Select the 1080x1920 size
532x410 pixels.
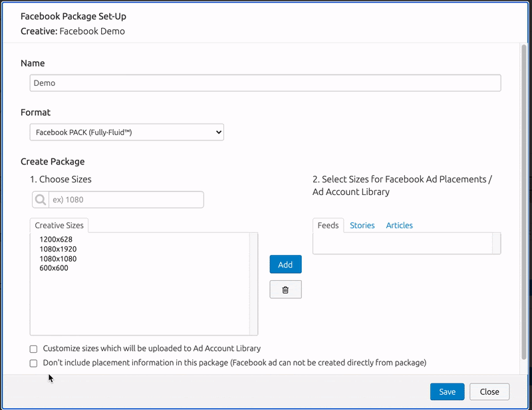[x=58, y=249]
